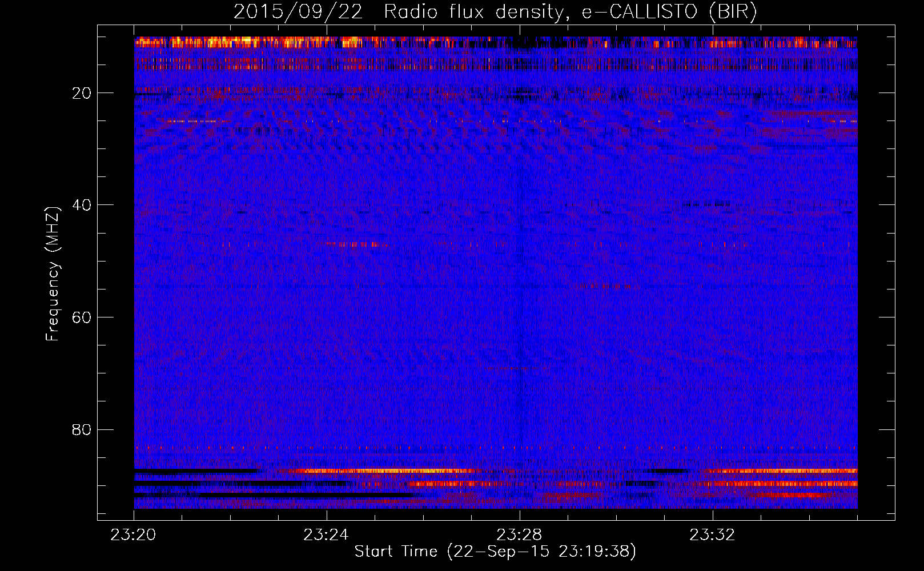This screenshot has width=924, height=571.
Task: Click the "60" frequency tick label
Action: pyautogui.click(x=82, y=317)
